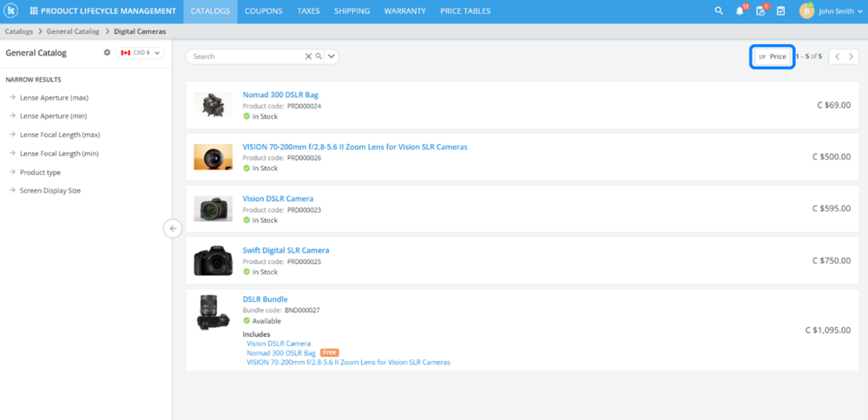Click the Digital Cameras breadcrumb text
Image resolution: width=868 pixels, height=420 pixels.
pyautogui.click(x=140, y=31)
